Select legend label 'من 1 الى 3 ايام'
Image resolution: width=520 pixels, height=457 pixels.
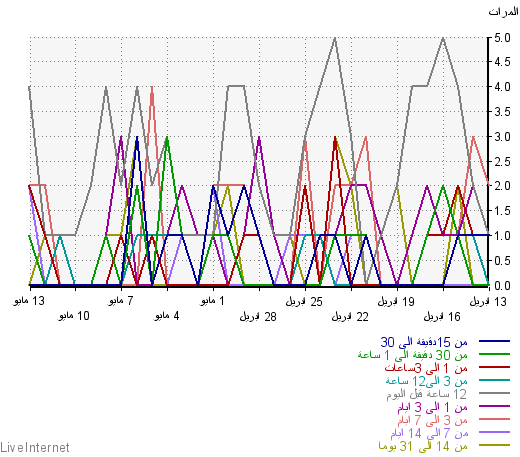tap(432, 407)
